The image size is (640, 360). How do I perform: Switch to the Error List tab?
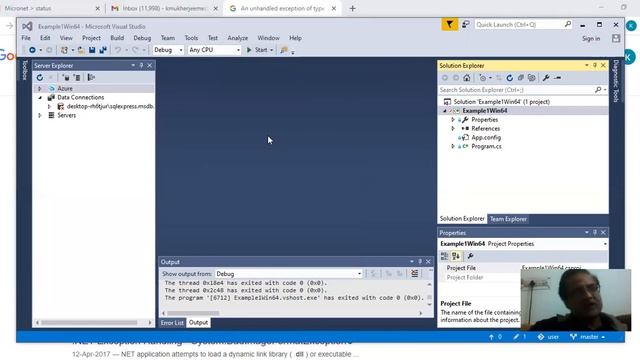[172, 322]
